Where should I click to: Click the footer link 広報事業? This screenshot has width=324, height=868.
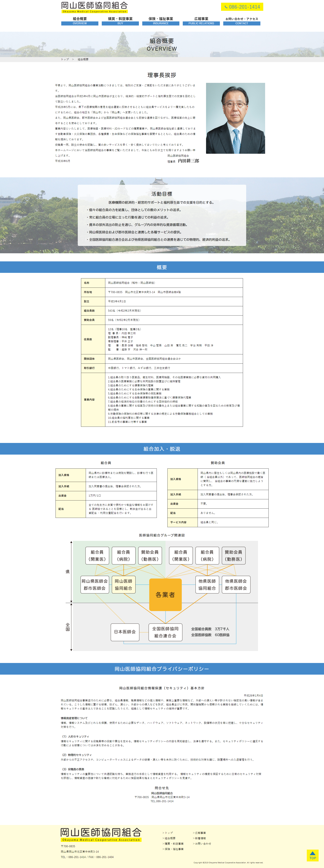(x=199, y=833)
